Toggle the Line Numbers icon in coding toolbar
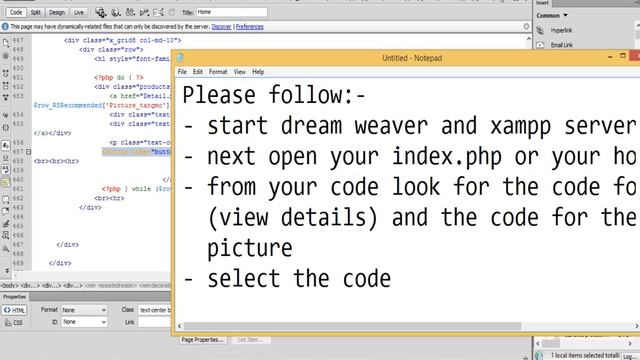Viewport: 640px width, 360px height. pos(6,145)
